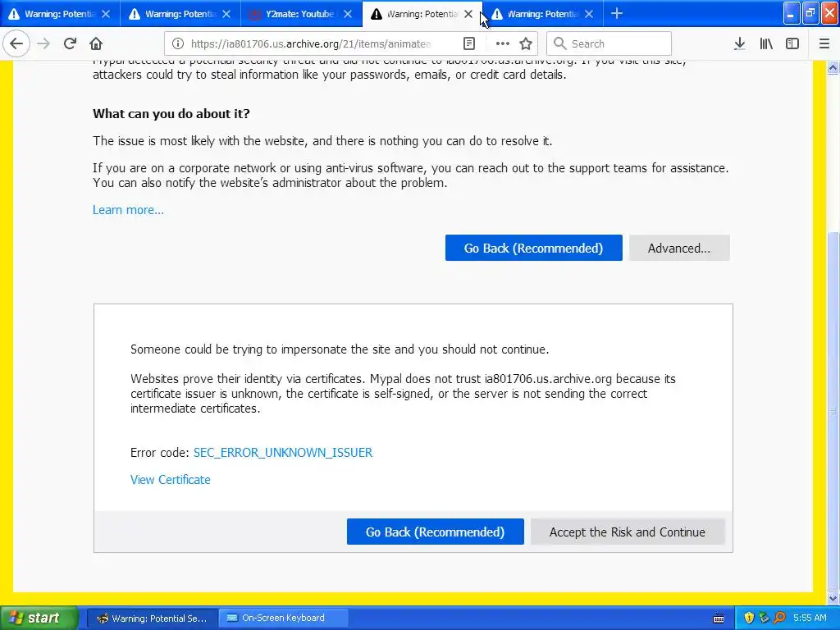840x630 pixels.
Task: Click the keyboard icon in taskbar
Action: click(719, 619)
